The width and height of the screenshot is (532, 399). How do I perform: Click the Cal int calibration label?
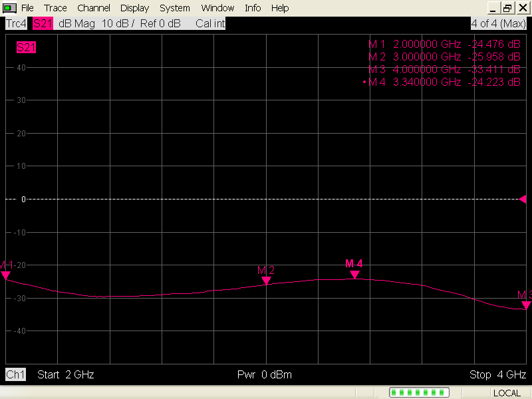pyautogui.click(x=210, y=24)
